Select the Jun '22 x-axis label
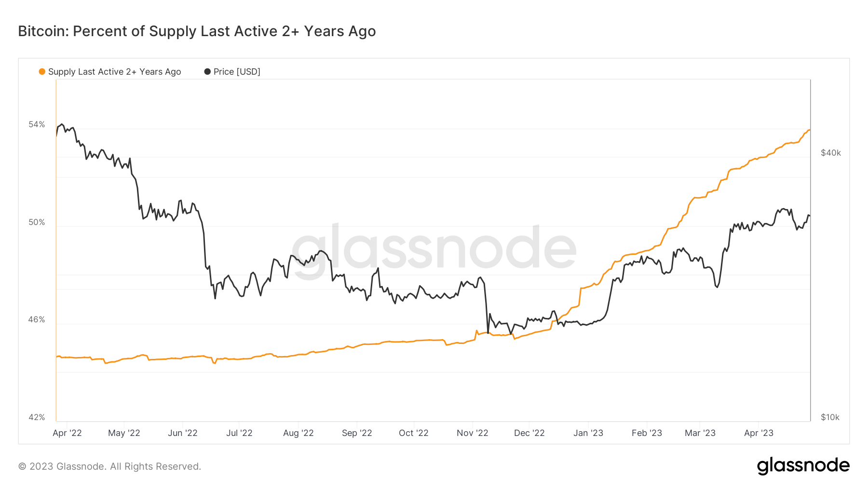This screenshot has width=868, height=488. click(182, 433)
